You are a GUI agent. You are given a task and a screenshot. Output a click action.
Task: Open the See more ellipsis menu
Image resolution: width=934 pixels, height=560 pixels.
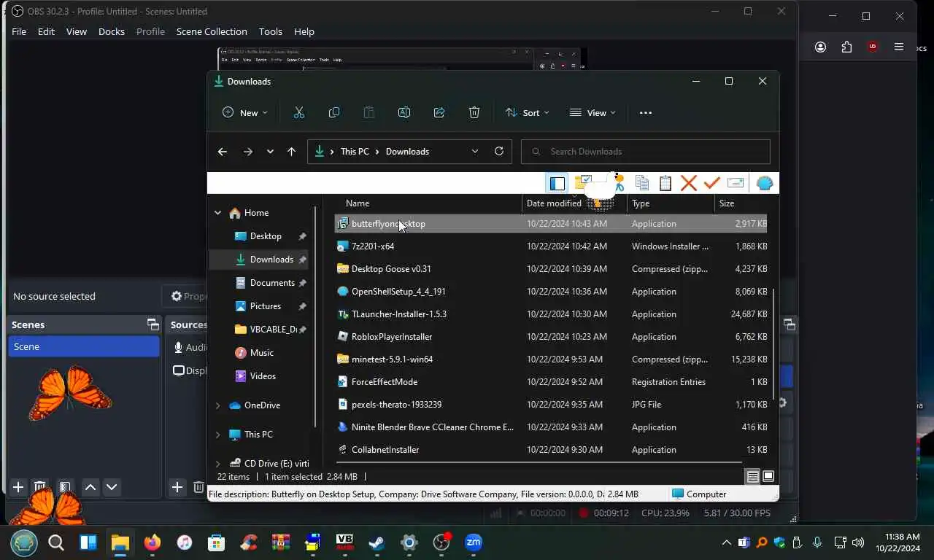(646, 112)
